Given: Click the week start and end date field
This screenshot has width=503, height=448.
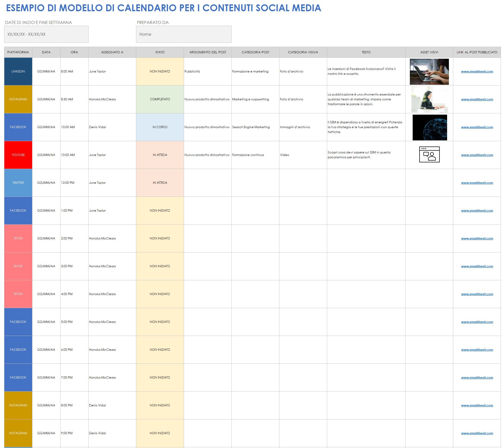Looking at the screenshot, I should (x=46, y=34).
